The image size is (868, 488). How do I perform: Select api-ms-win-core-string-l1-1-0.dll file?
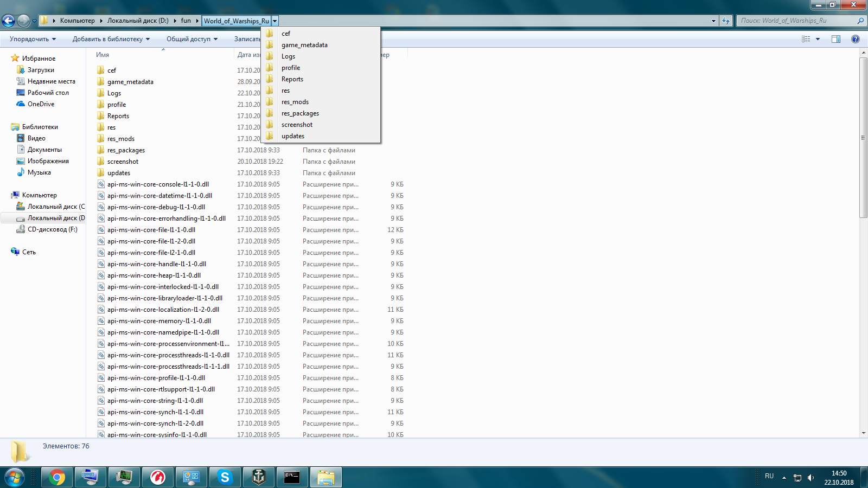click(x=155, y=401)
